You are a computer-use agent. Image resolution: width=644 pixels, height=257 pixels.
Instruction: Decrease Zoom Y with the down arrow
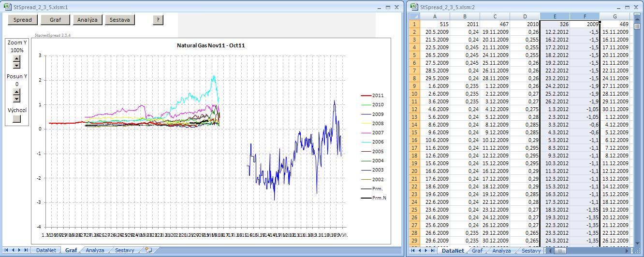[17, 65]
